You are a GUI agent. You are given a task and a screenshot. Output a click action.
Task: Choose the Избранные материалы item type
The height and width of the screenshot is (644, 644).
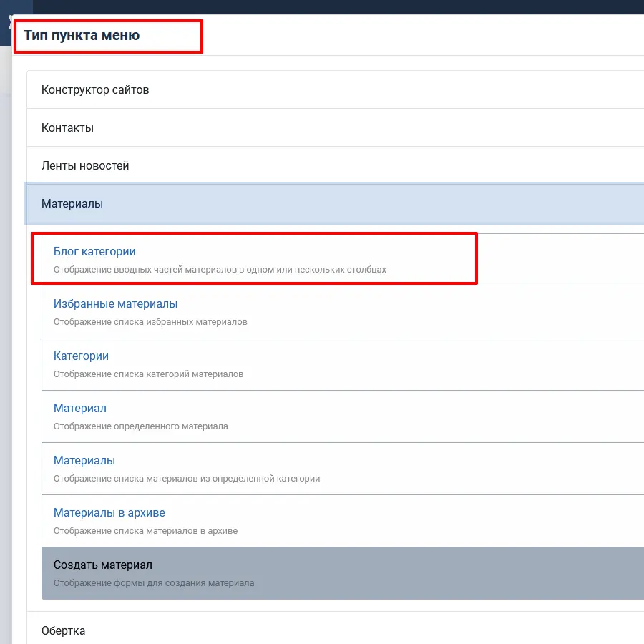[x=115, y=304]
